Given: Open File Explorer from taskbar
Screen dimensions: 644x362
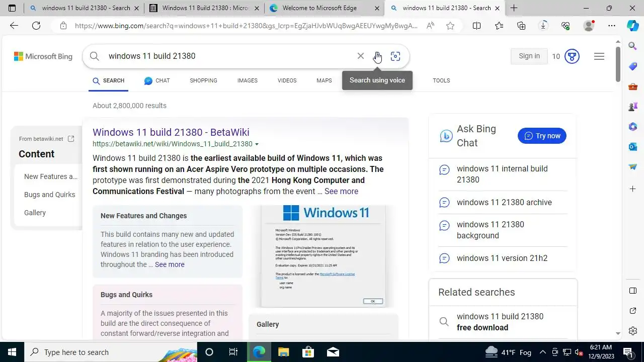Looking at the screenshot, I should coord(283,352).
